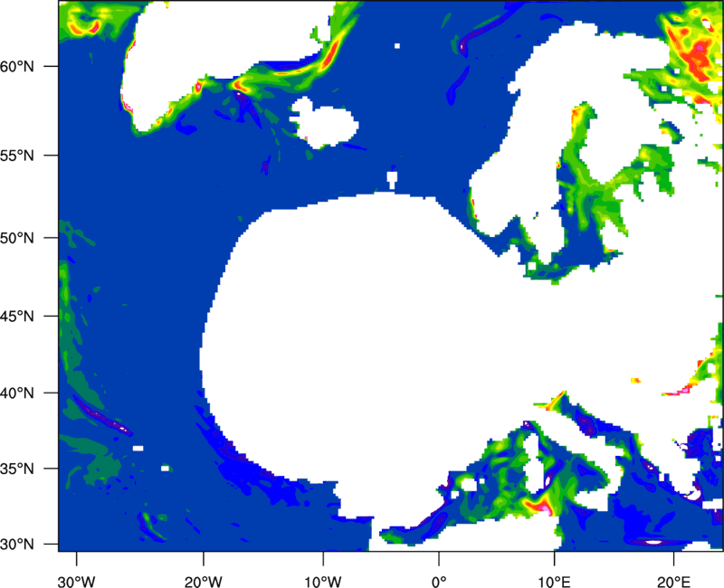Click the 60°N latitude label
The image size is (724, 588).
coord(17,66)
